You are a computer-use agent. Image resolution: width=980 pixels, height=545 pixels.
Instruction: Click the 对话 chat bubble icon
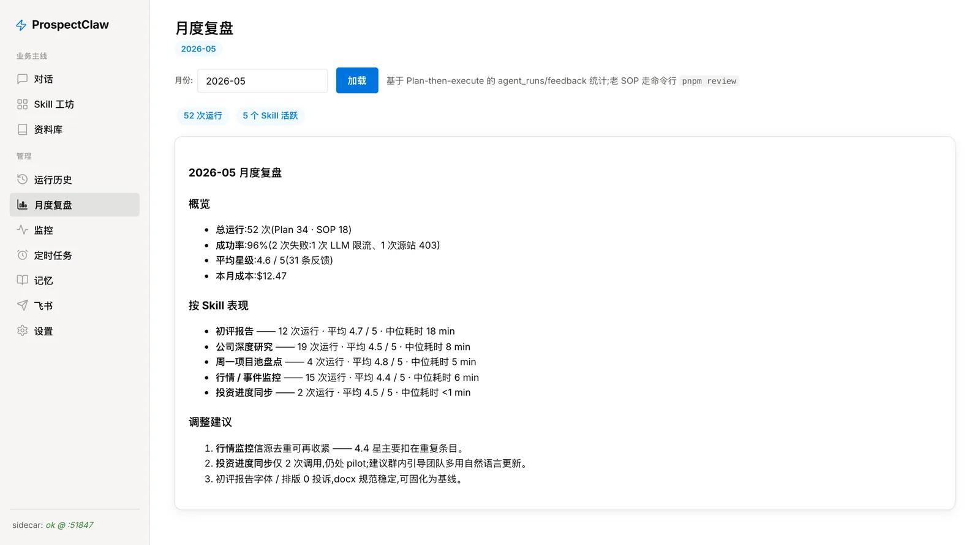click(23, 79)
